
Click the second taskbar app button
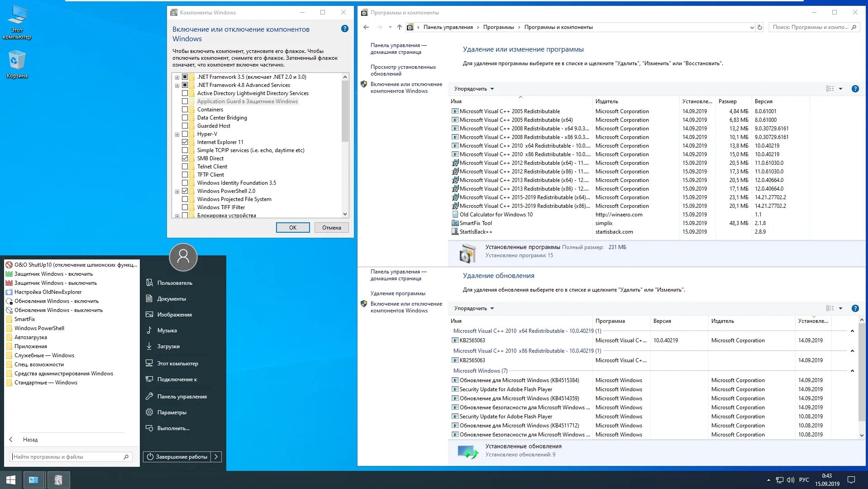(58, 480)
